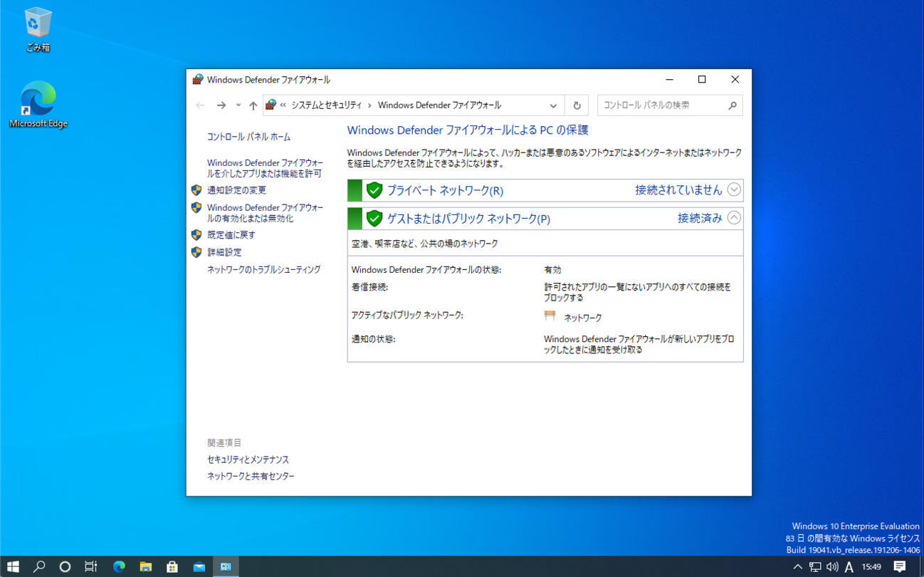Open the コントロール パネル ホーム link
924x577 pixels.
coord(248,137)
